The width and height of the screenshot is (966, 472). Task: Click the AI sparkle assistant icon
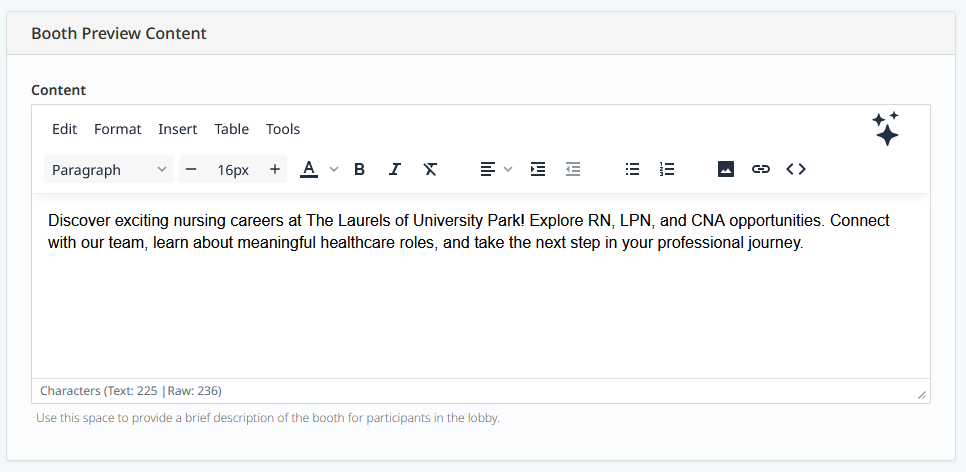coord(885,129)
